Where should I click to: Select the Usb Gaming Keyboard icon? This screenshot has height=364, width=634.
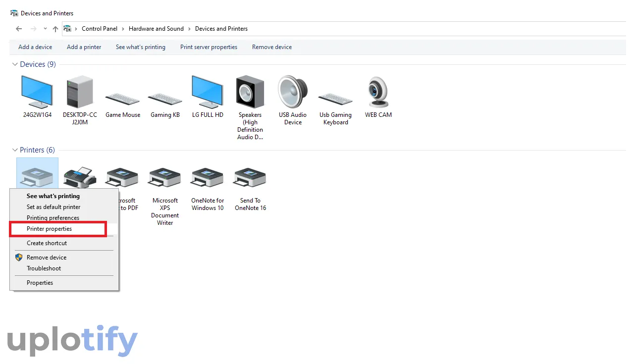tap(335, 99)
